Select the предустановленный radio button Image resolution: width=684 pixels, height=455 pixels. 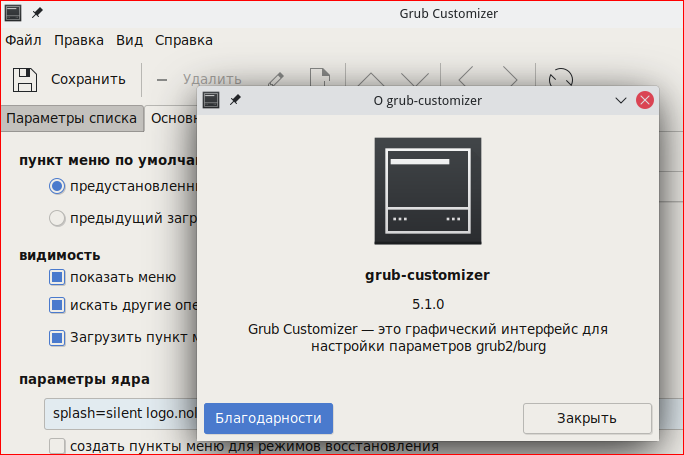[x=57, y=186]
